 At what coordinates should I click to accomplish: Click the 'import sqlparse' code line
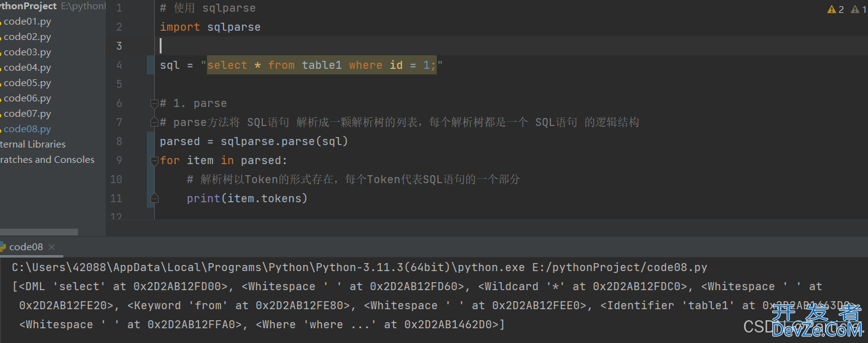[x=210, y=27]
